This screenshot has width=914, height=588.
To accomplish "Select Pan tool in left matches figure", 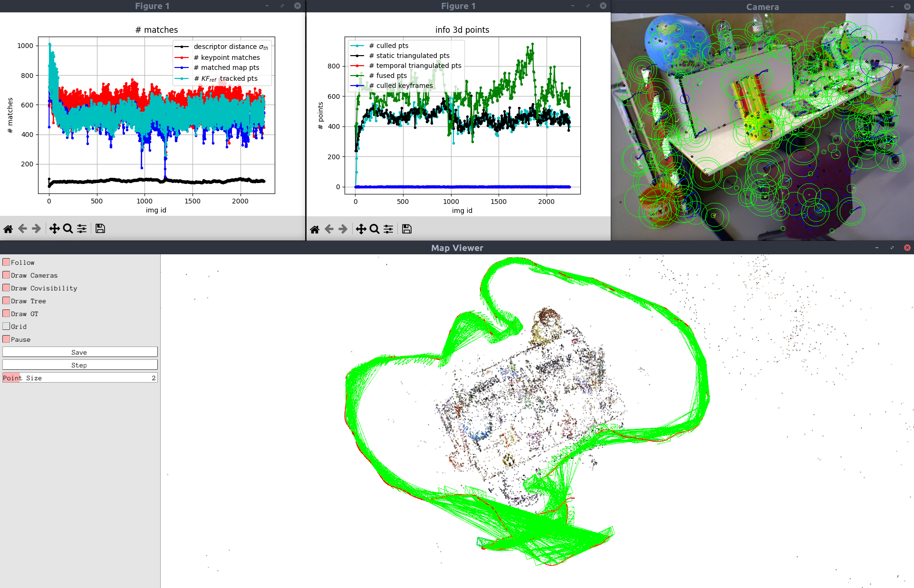I will (54, 229).
